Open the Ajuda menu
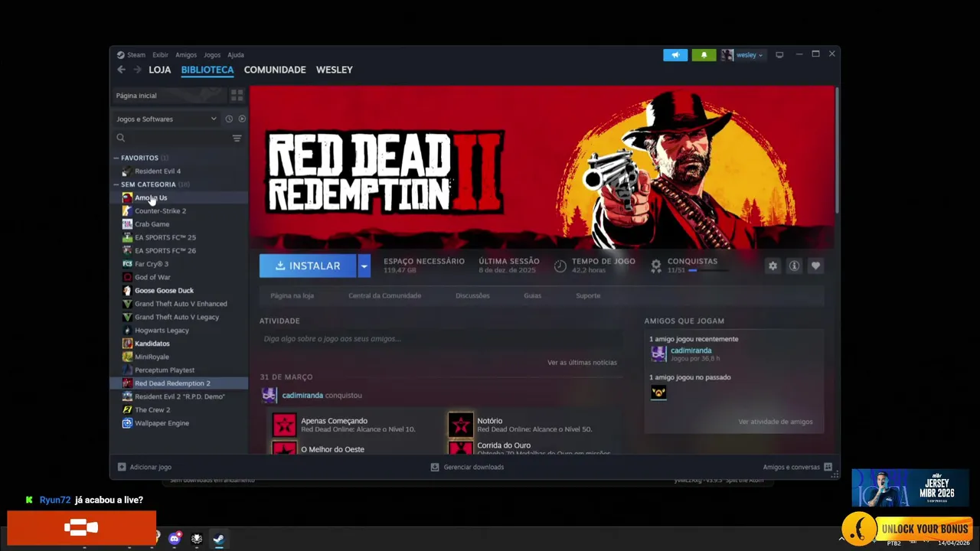This screenshot has width=980, height=551. point(236,55)
